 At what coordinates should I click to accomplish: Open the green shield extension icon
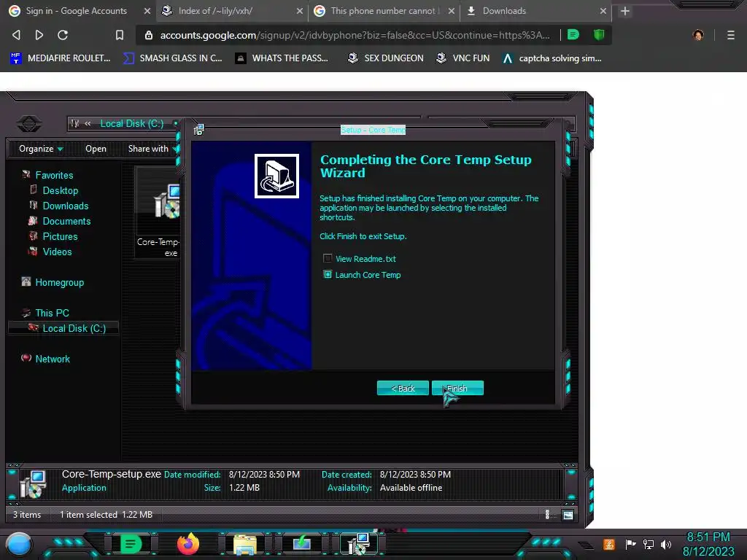(599, 34)
